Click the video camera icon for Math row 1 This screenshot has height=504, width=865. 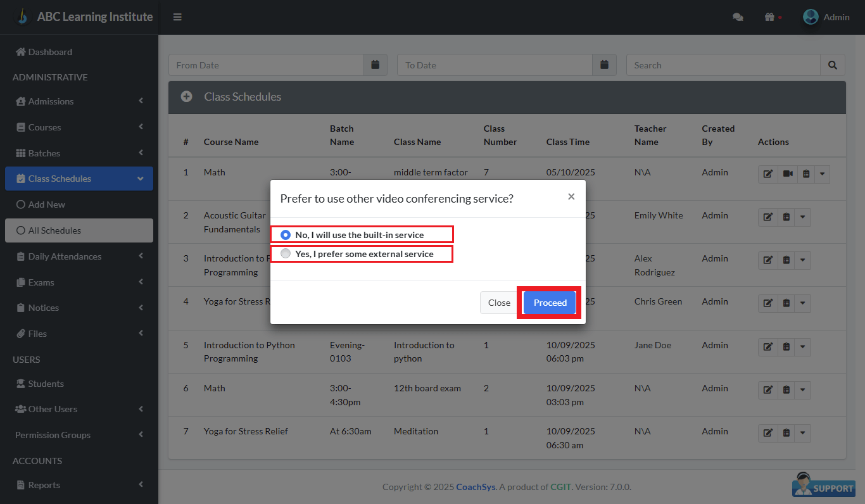point(787,174)
